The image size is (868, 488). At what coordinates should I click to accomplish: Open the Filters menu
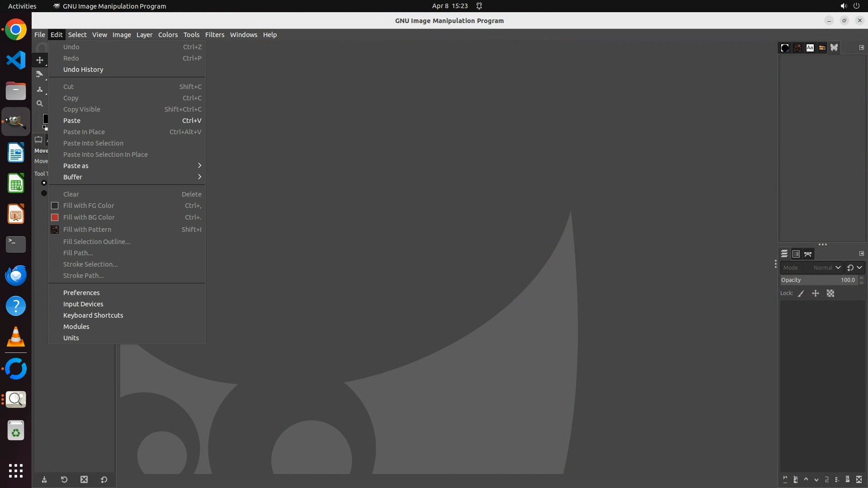pyautogui.click(x=214, y=35)
